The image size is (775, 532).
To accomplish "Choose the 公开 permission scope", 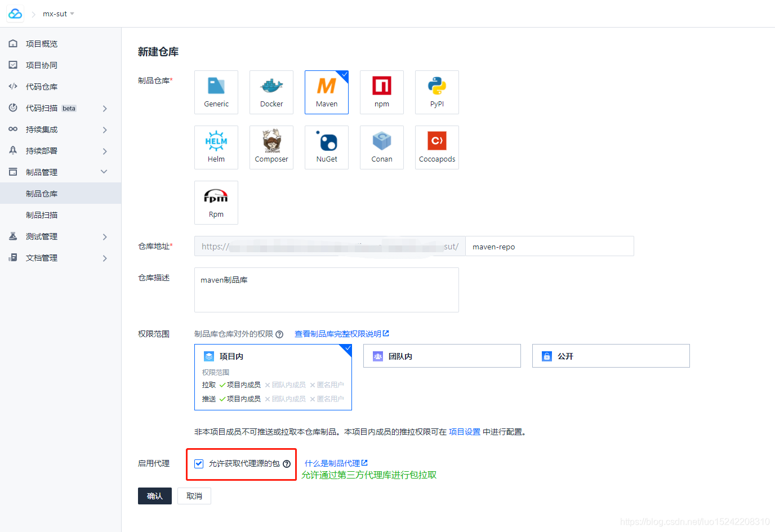I will [x=611, y=356].
